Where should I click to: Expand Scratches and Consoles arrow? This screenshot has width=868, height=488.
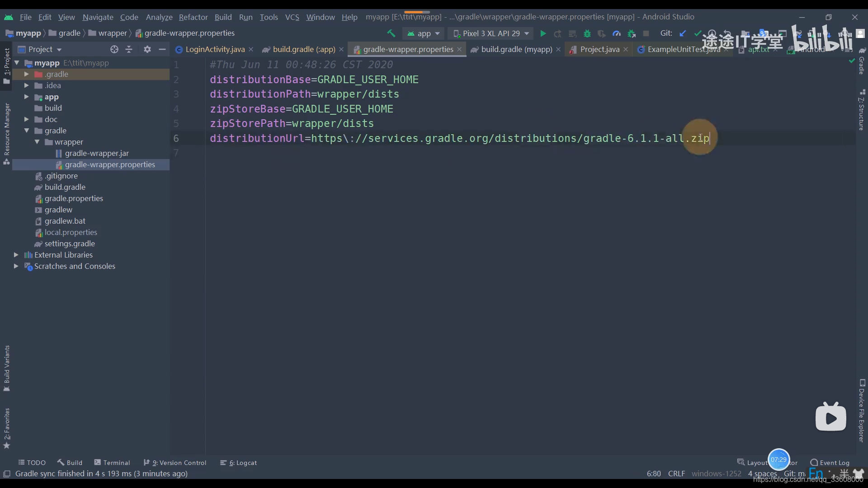[16, 266]
